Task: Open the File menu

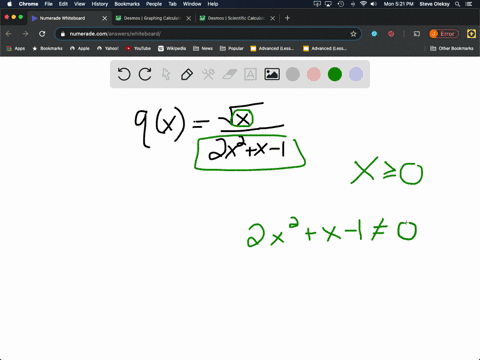Action: pyautogui.click(x=49, y=4)
